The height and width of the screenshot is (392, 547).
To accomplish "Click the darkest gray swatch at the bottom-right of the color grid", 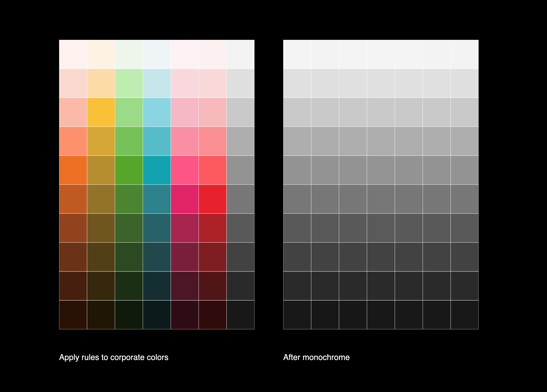I will [x=241, y=315].
